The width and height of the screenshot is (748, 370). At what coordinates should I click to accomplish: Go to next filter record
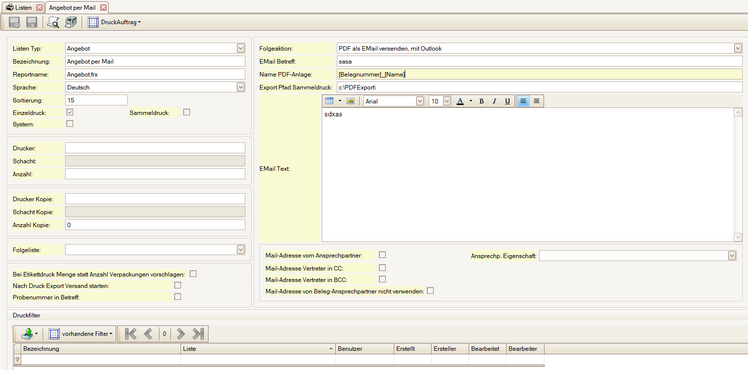pyautogui.click(x=181, y=334)
